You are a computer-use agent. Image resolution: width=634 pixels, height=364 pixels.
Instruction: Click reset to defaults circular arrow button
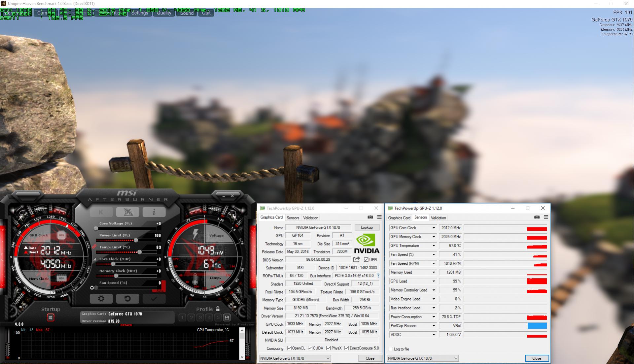point(127,299)
